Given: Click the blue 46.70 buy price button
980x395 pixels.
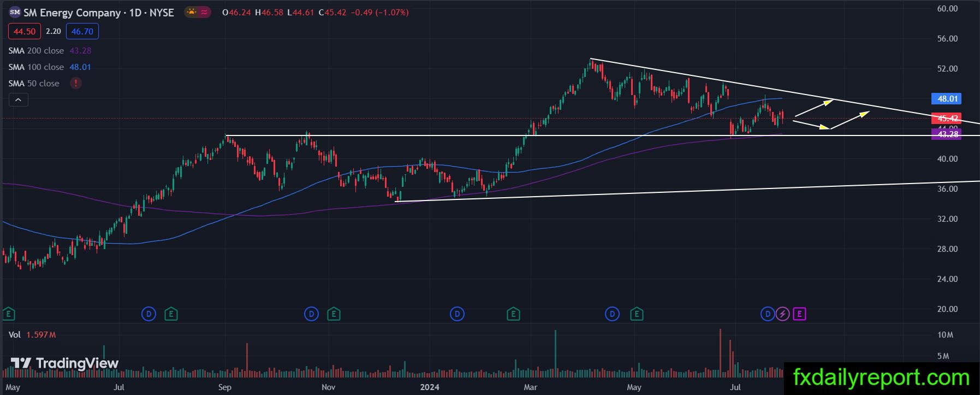Looking at the screenshot, I should tap(82, 31).
